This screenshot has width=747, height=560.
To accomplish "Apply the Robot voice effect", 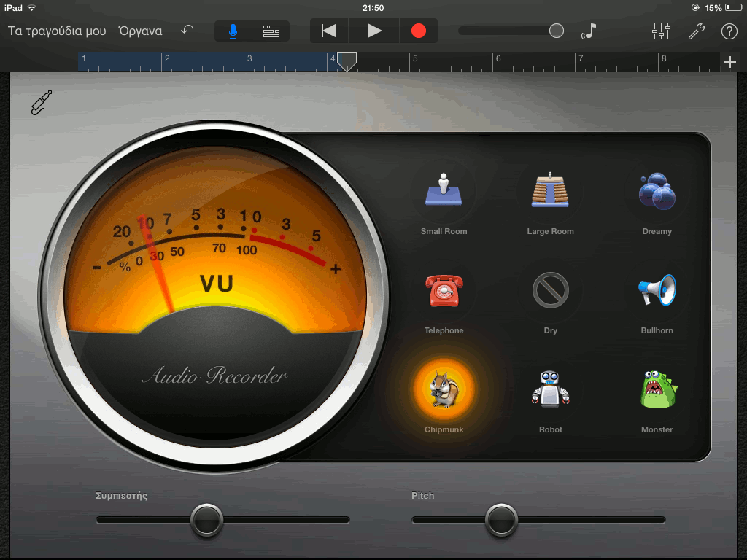I will point(550,389).
